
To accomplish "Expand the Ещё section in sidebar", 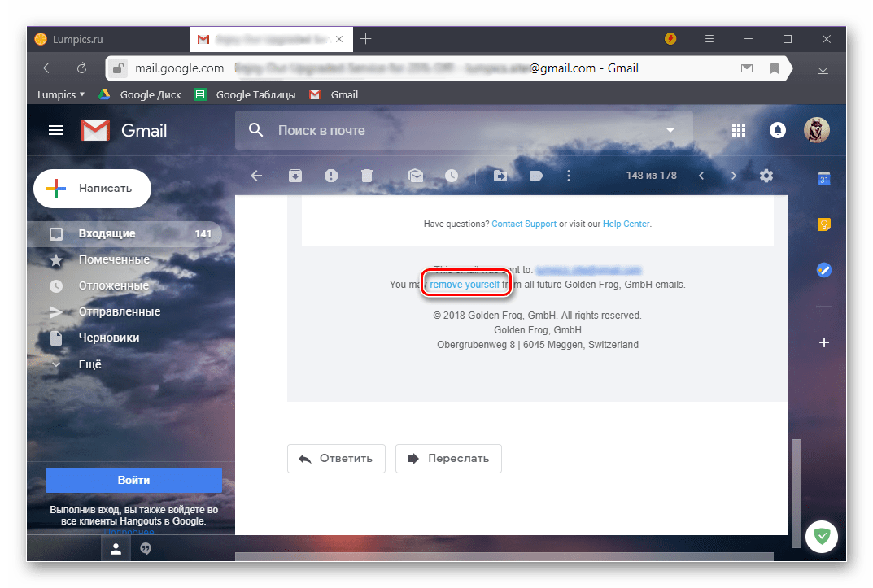I will [89, 364].
